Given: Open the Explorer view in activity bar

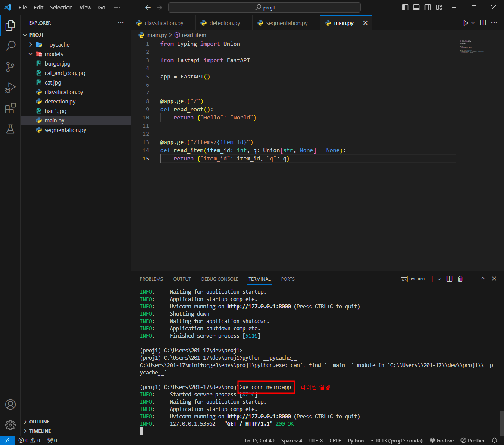Looking at the screenshot, I should coord(10,25).
